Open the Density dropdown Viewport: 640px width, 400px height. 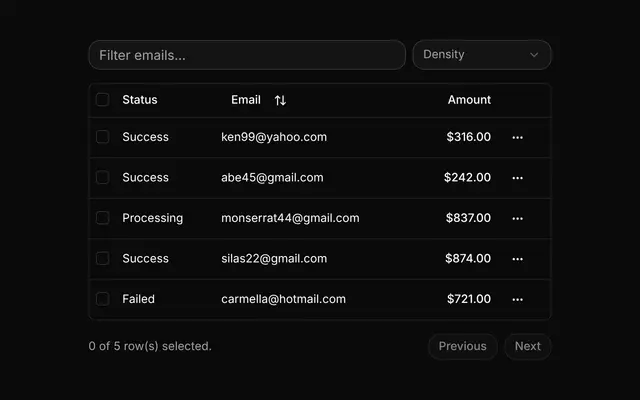point(482,55)
